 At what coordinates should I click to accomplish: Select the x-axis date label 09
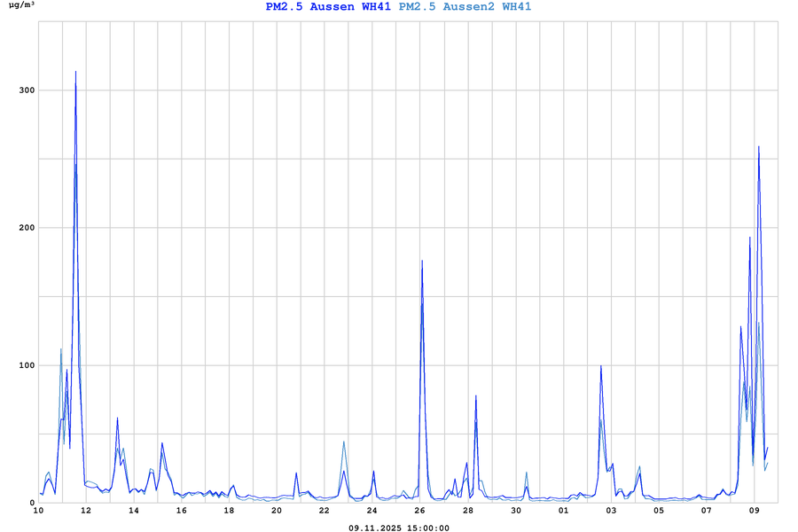point(755,511)
